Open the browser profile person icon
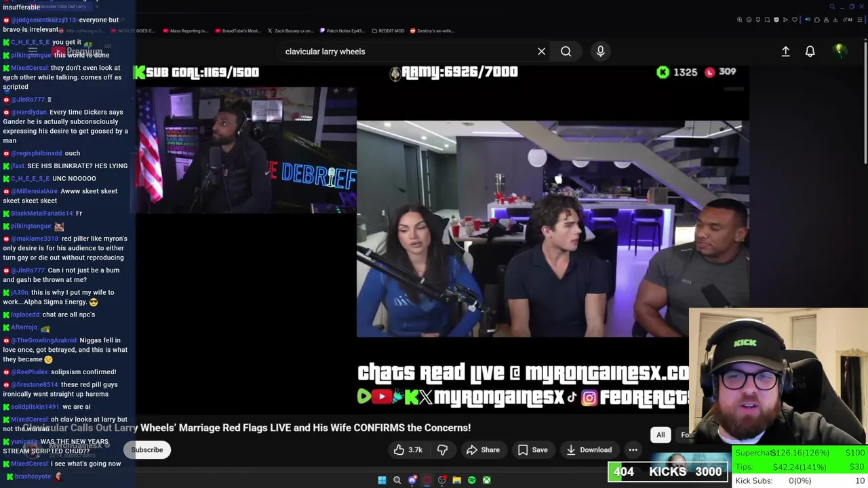The height and width of the screenshot is (488, 868). coord(826,20)
